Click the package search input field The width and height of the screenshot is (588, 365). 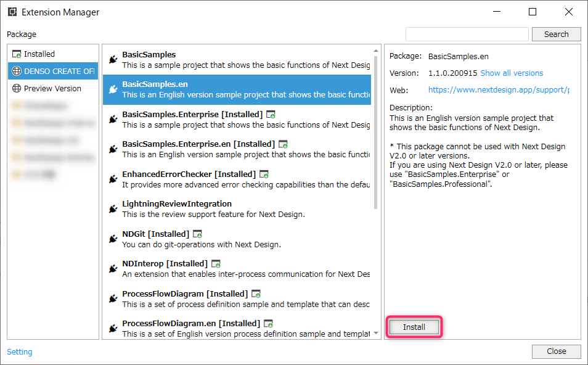[467, 34]
